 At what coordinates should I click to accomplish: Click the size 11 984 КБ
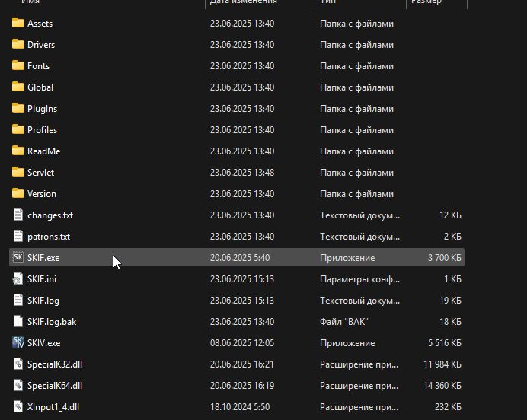pyautogui.click(x=442, y=364)
